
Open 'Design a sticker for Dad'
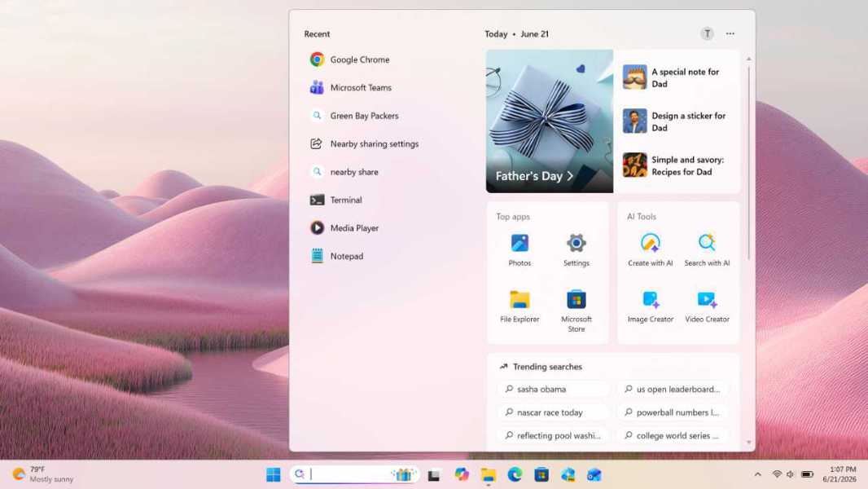coord(677,121)
